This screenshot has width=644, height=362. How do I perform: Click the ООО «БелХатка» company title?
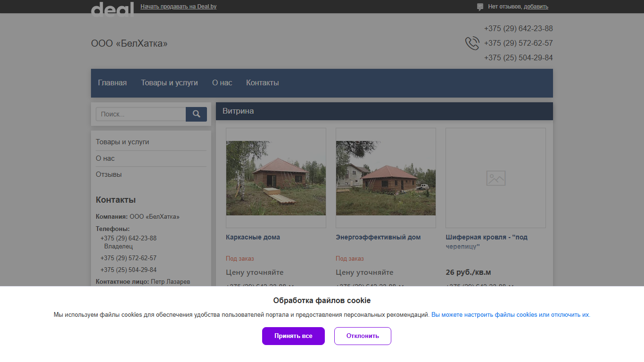(129, 43)
